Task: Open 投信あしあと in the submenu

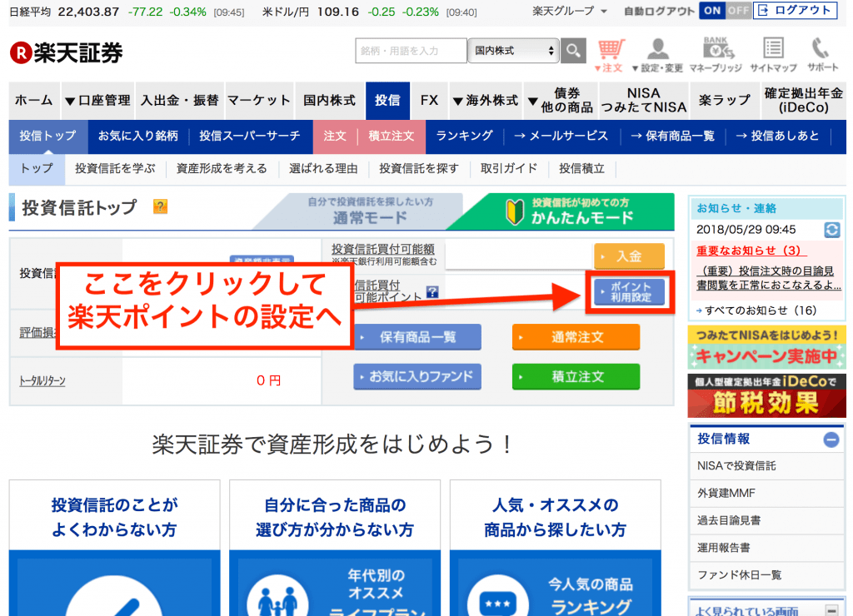Action: pyautogui.click(x=777, y=136)
